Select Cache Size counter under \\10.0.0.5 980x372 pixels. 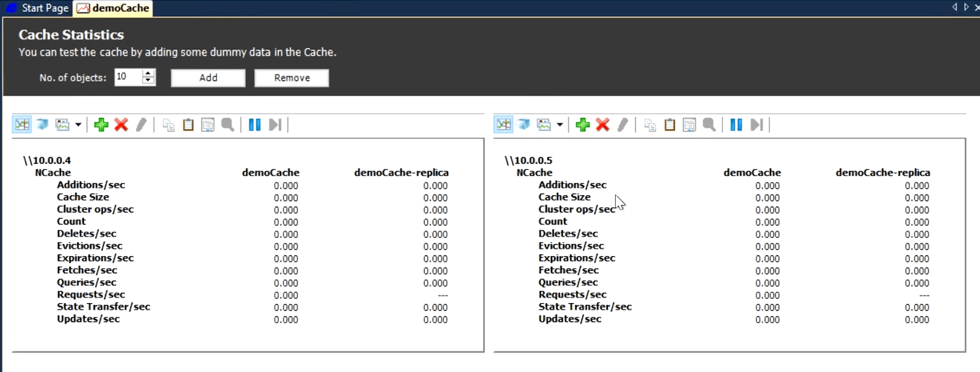coord(564,197)
